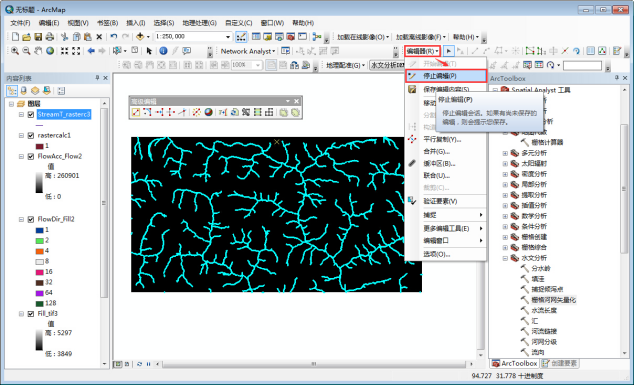Uncheck the FlowAcc_Flow2 layer checkbox
634x386 pixels.
pos(31,156)
